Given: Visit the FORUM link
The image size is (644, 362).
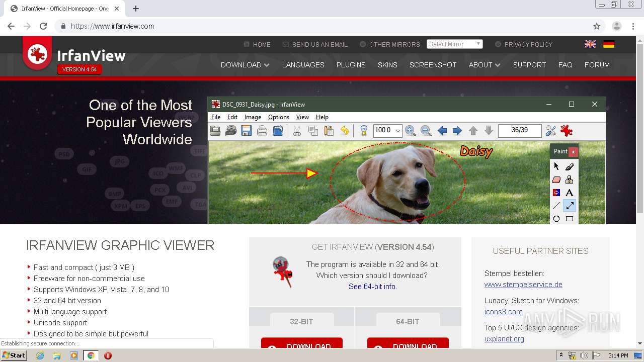Looking at the screenshot, I should coord(597,65).
